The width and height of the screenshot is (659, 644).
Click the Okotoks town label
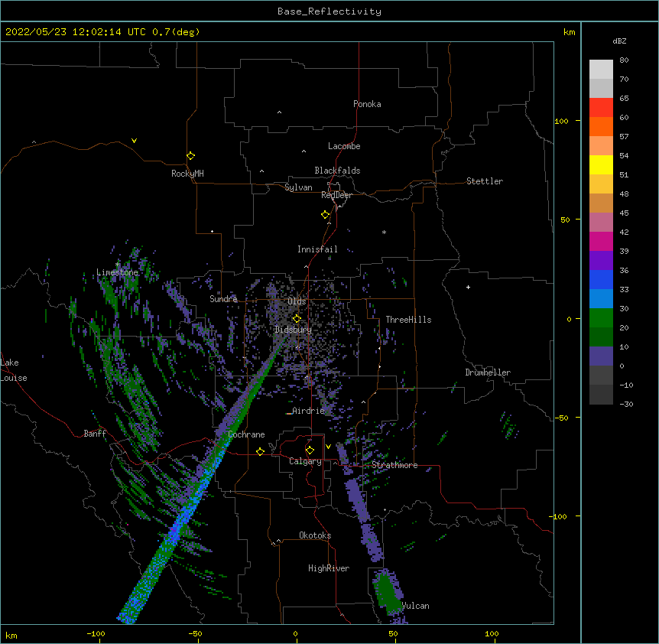coord(315,535)
